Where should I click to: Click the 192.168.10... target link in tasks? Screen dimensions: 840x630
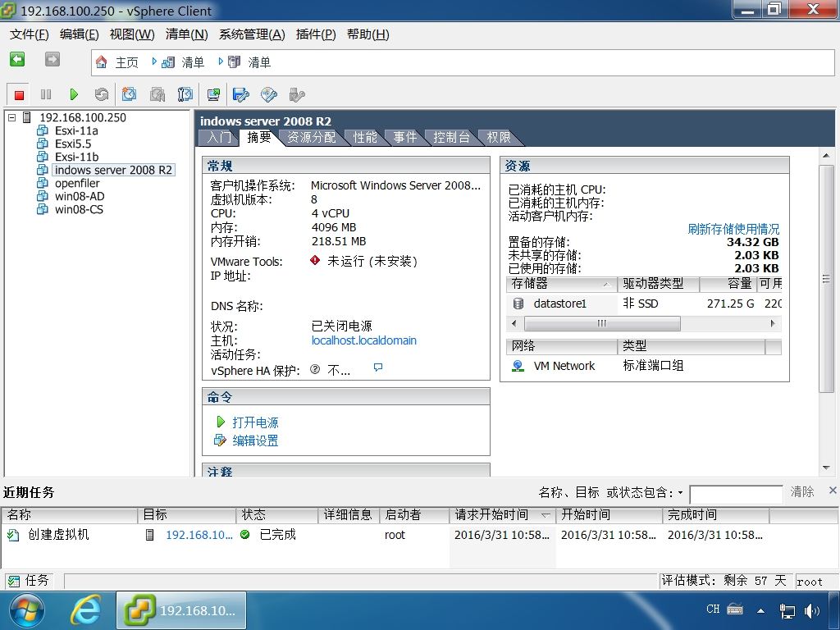click(x=199, y=535)
